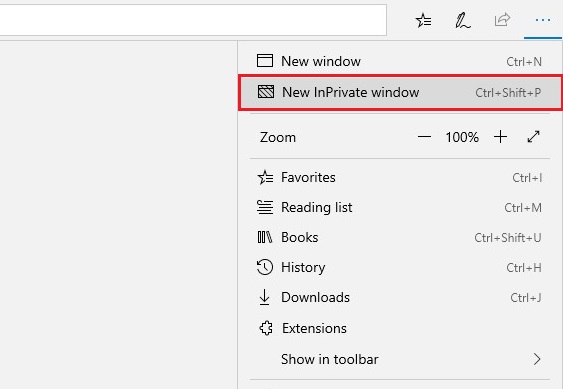Click the star icon beside Favorites menu item

tap(265, 177)
